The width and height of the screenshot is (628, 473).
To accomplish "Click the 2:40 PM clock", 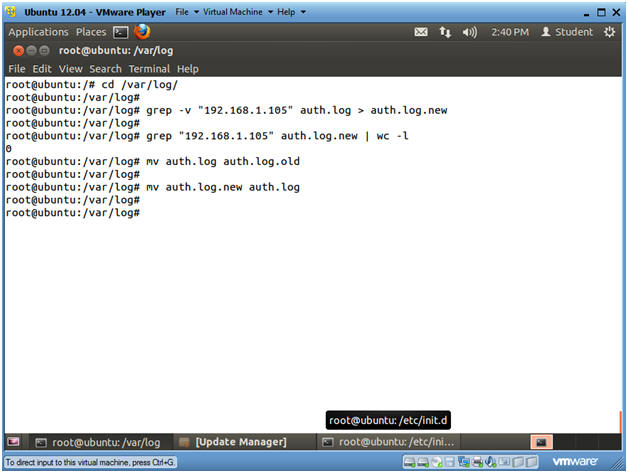I will point(510,32).
